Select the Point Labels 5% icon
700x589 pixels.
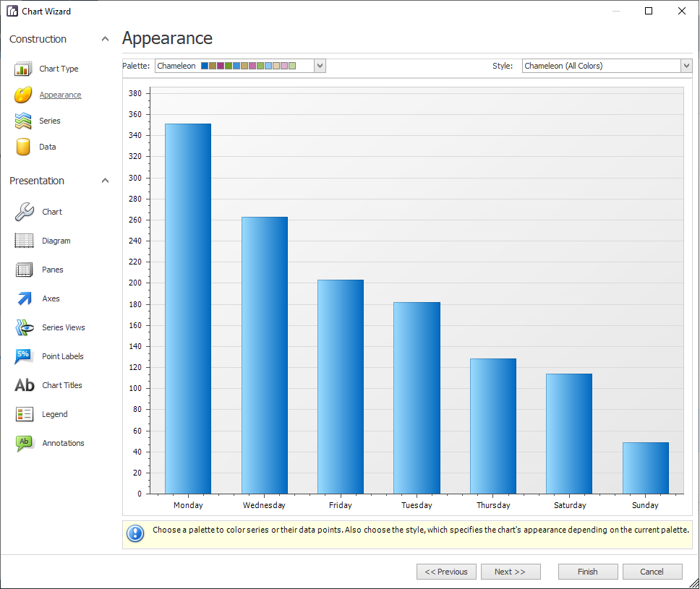23,356
